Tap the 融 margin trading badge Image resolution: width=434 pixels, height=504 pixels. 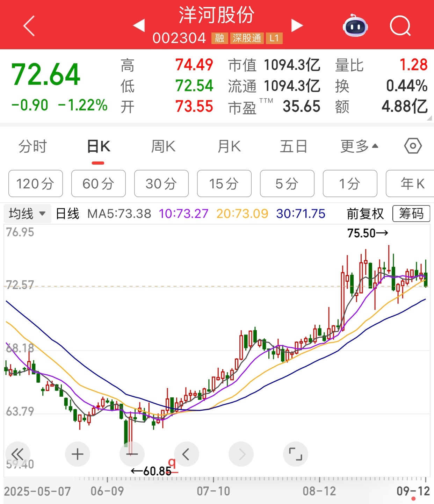pyautogui.click(x=219, y=38)
